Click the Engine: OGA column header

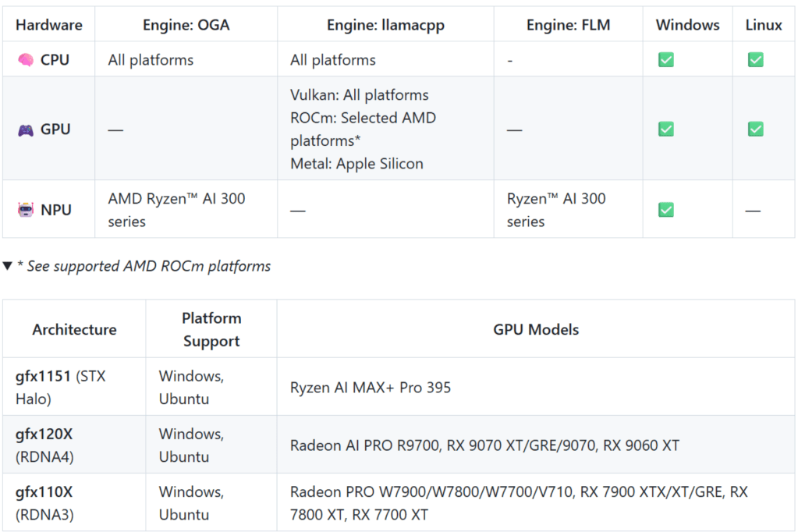[x=186, y=25]
